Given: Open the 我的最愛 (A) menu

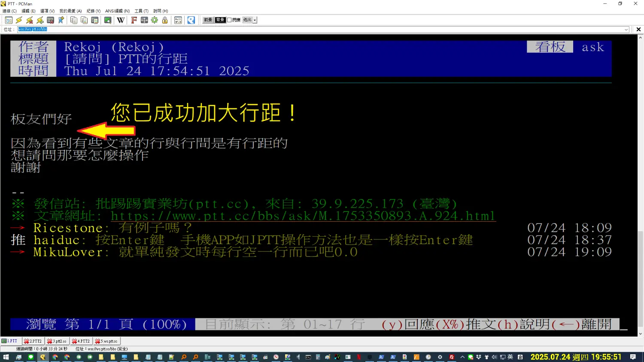Looking at the screenshot, I should tap(70, 11).
